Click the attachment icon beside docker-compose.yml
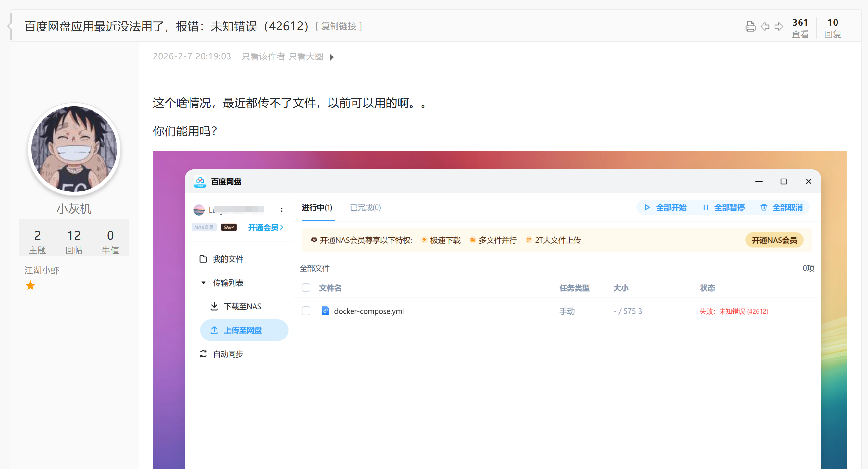Image resolution: width=868 pixels, height=469 pixels. (x=325, y=311)
